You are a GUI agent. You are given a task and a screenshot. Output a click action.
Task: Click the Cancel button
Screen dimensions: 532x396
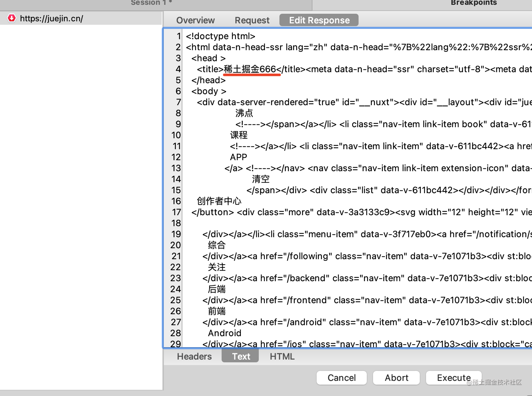click(342, 378)
